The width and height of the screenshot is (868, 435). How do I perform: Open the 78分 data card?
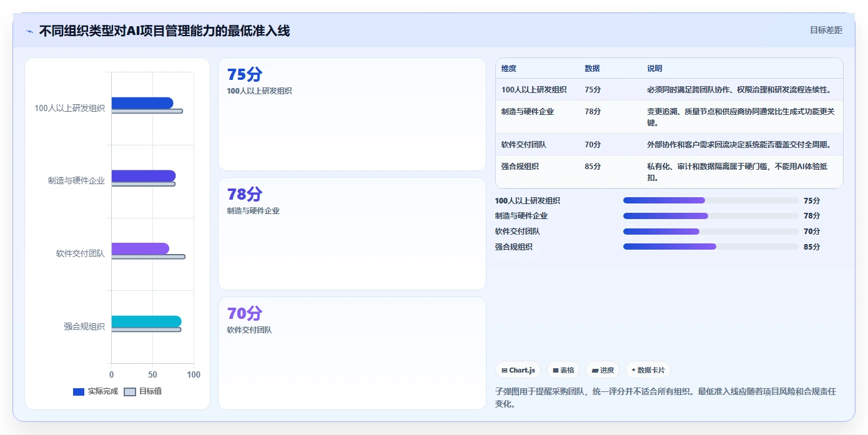[x=352, y=233]
